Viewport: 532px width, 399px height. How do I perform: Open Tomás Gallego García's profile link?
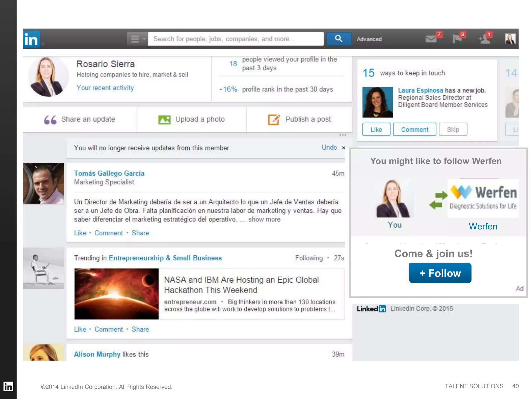(109, 173)
